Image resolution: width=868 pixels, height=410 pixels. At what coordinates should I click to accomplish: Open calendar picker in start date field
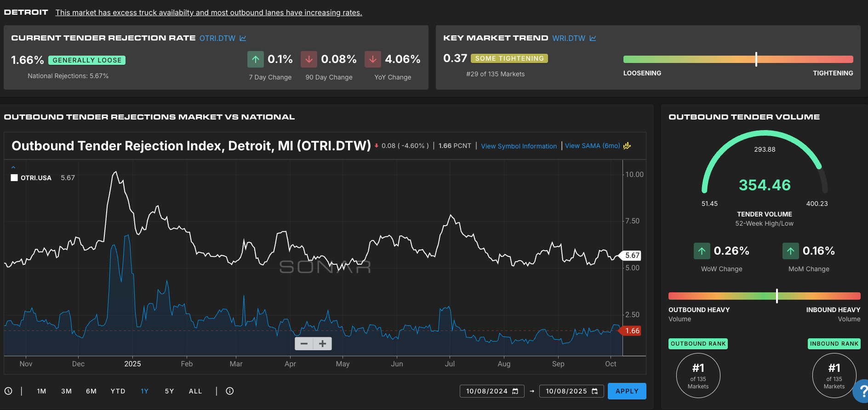[x=515, y=391]
